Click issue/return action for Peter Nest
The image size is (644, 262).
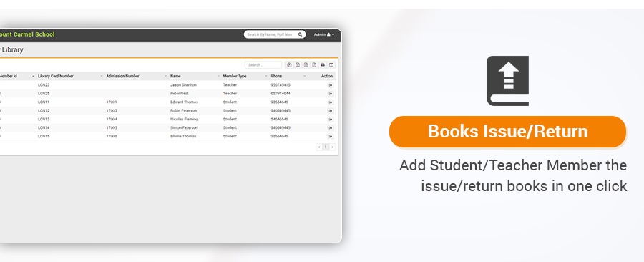(x=331, y=94)
